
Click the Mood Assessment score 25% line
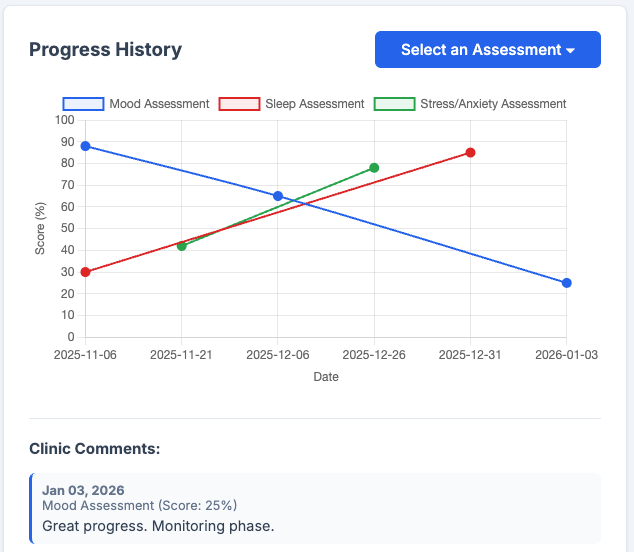point(139,505)
